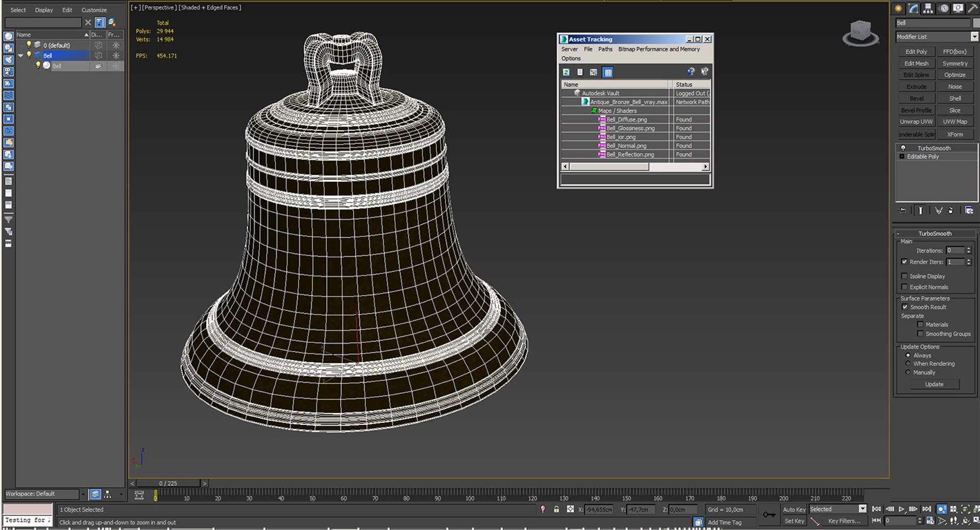Screen dimensions: 980x530
Task: Click the Update button in TurboSmooth
Action: coord(934,384)
